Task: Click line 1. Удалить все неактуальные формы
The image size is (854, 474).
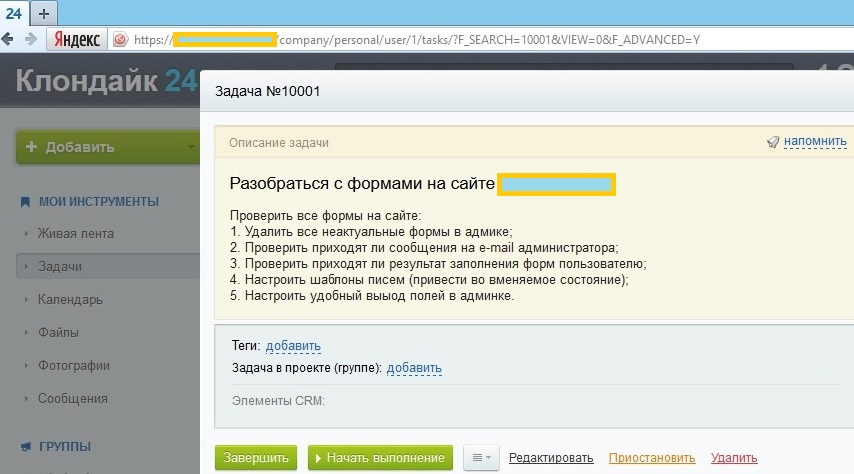Action: [x=371, y=232]
